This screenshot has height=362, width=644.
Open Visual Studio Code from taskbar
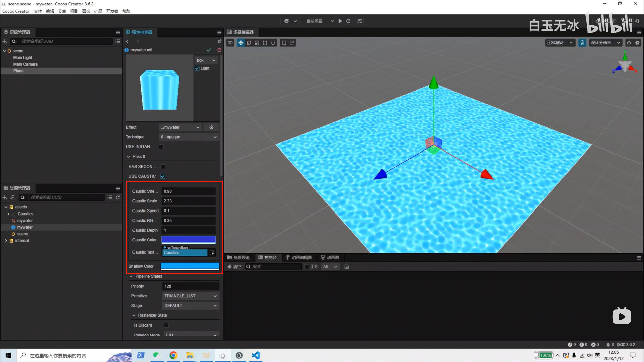click(x=256, y=355)
